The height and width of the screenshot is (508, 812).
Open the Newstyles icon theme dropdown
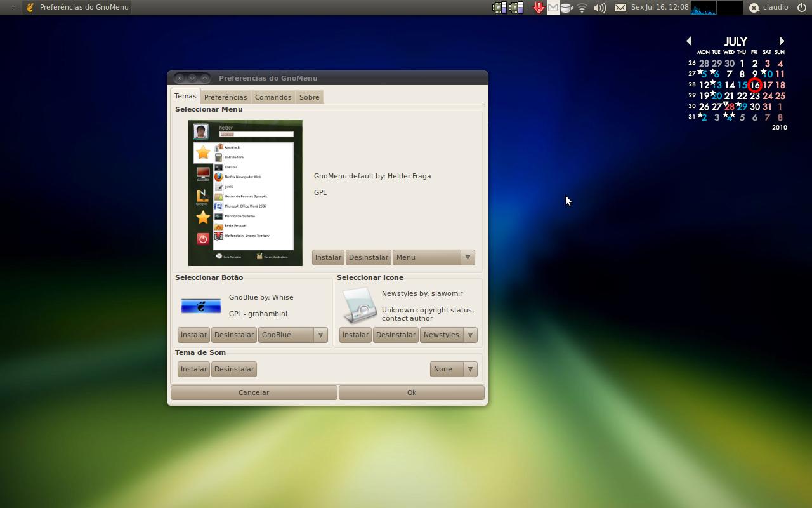(x=449, y=335)
